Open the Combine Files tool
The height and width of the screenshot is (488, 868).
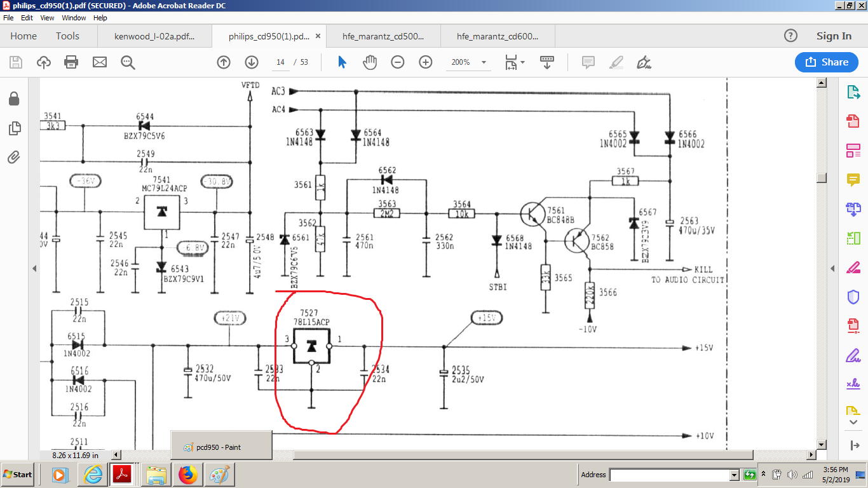tap(853, 209)
